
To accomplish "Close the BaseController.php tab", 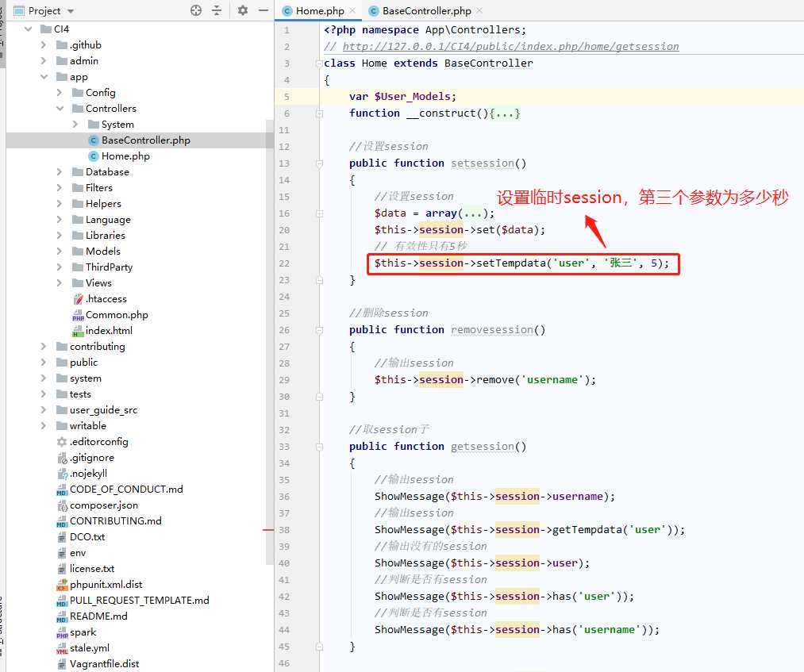I will point(479,10).
